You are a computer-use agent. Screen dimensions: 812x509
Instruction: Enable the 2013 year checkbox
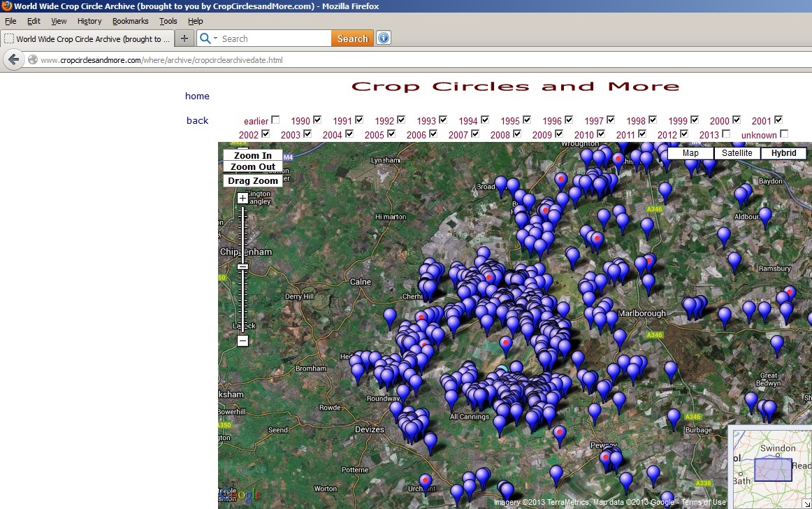(x=726, y=134)
